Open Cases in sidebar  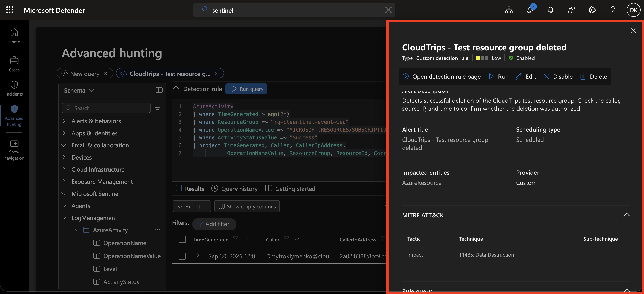click(14, 64)
